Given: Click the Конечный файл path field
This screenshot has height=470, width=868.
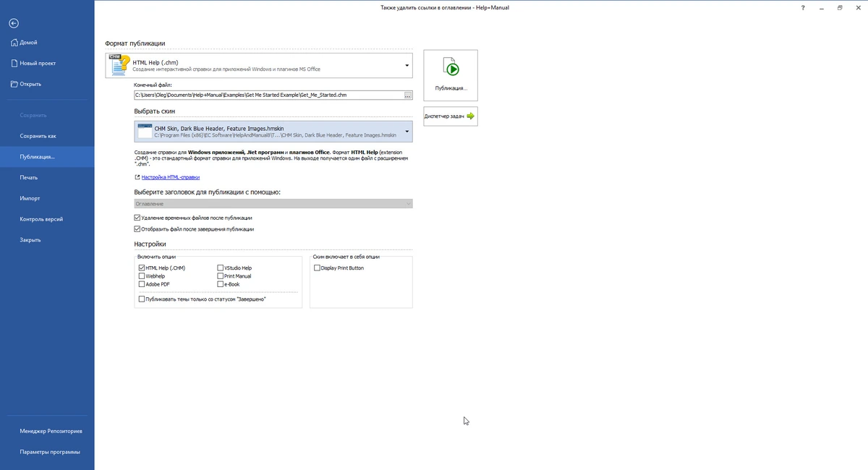Looking at the screenshot, I should [x=268, y=95].
